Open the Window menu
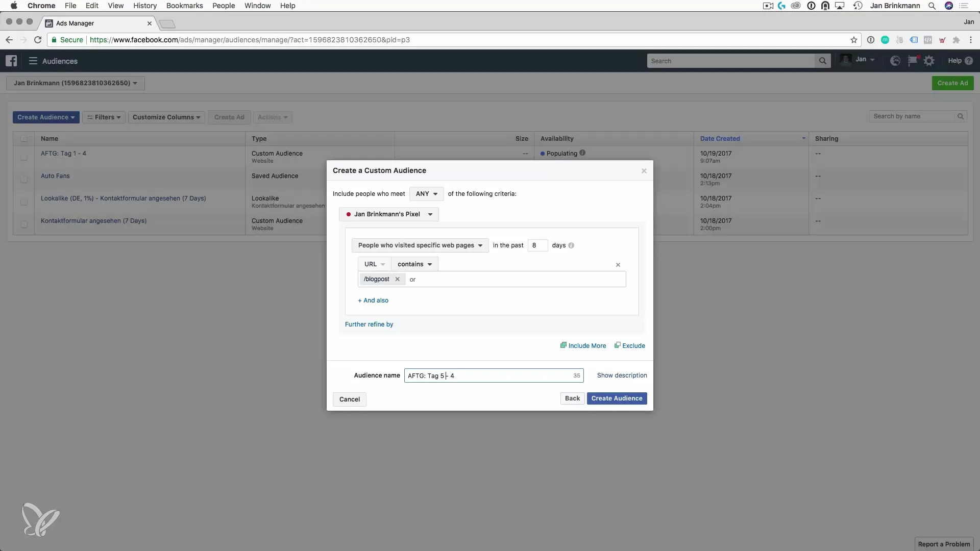Image resolution: width=980 pixels, height=551 pixels. coord(257,6)
